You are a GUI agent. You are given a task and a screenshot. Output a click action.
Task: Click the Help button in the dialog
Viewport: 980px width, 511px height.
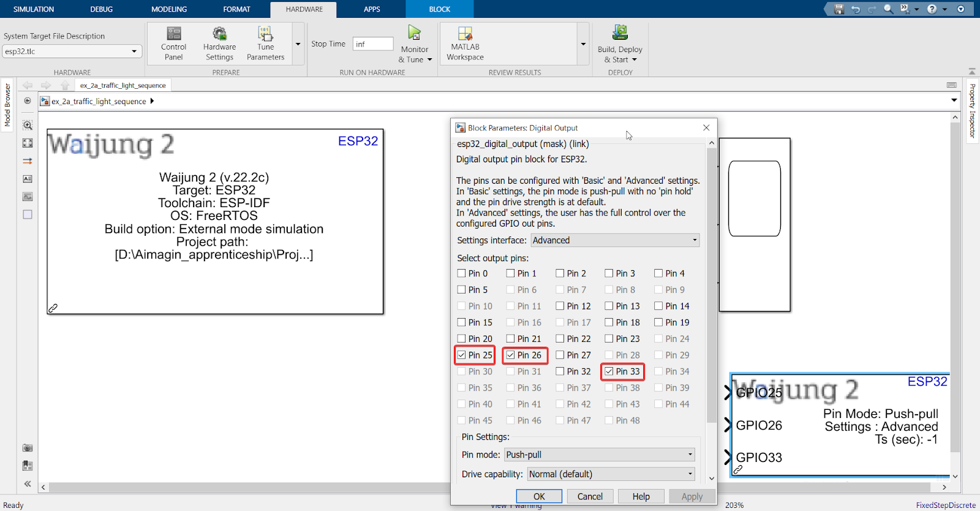click(641, 496)
